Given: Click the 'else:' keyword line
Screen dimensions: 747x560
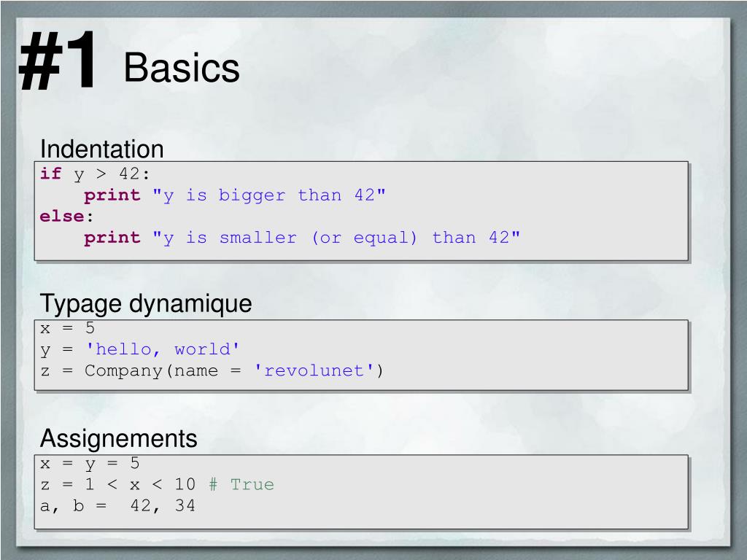Looking at the screenshot, I should 66,216.
